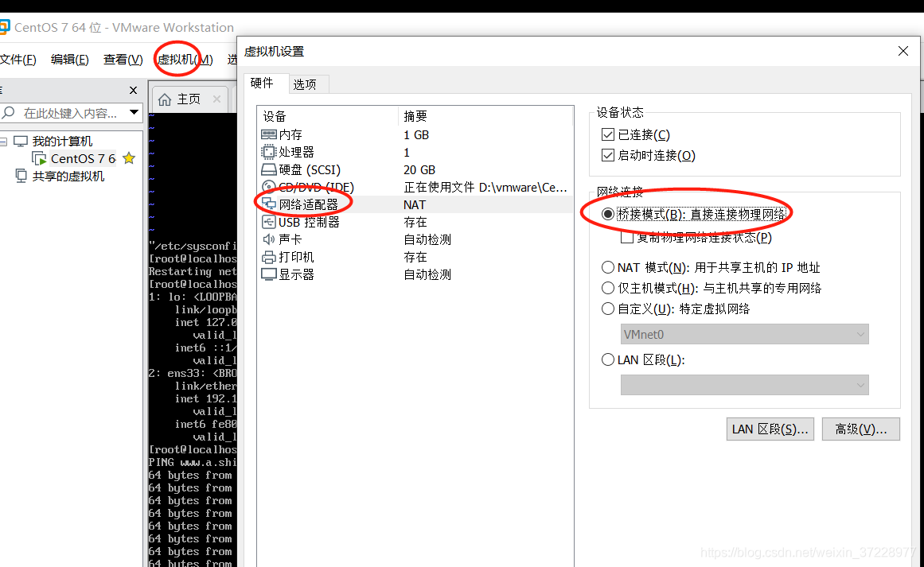Image resolution: width=924 pixels, height=567 pixels.
Task: Click the processor count value 1
Action: (407, 153)
